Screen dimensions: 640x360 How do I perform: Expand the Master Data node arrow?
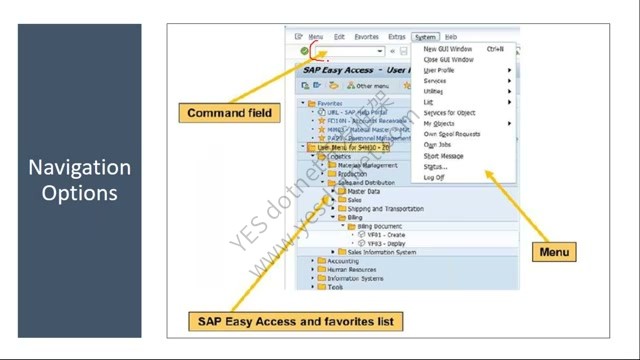click(333, 191)
